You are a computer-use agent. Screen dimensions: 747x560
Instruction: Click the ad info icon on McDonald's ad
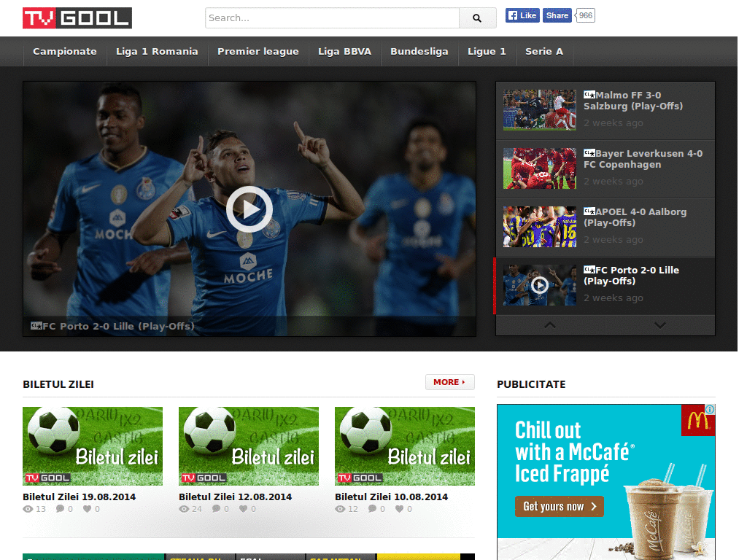click(710, 410)
